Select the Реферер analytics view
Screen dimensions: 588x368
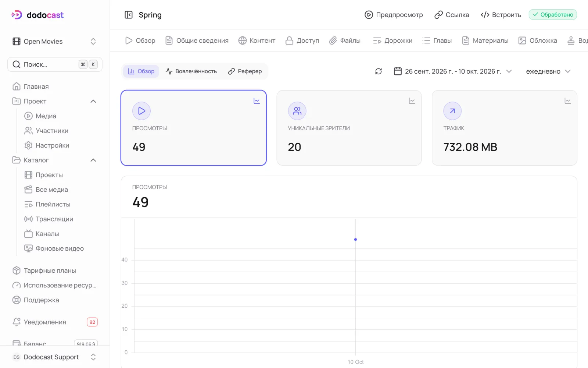245,71
